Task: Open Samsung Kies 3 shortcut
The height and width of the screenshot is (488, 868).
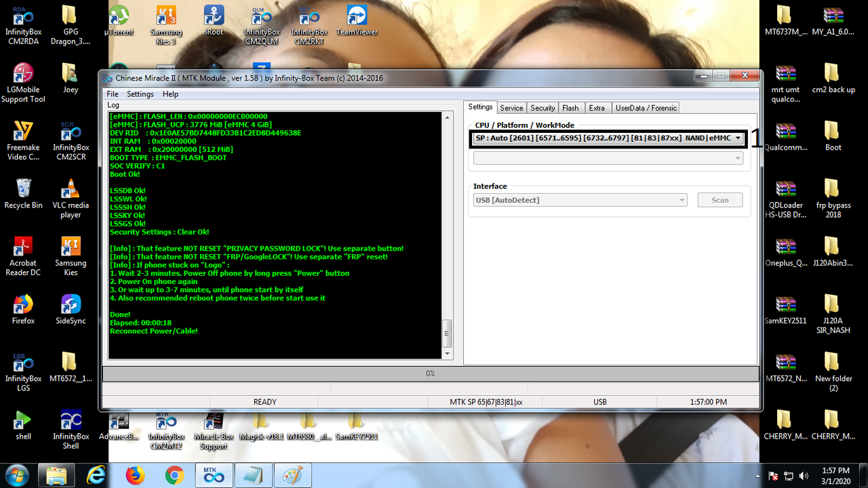Action: (166, 24)
